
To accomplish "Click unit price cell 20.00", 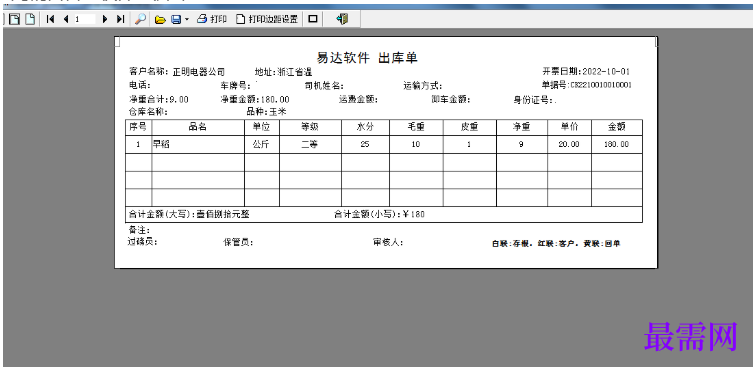I will pyautogui.click(x=569, y=144).
